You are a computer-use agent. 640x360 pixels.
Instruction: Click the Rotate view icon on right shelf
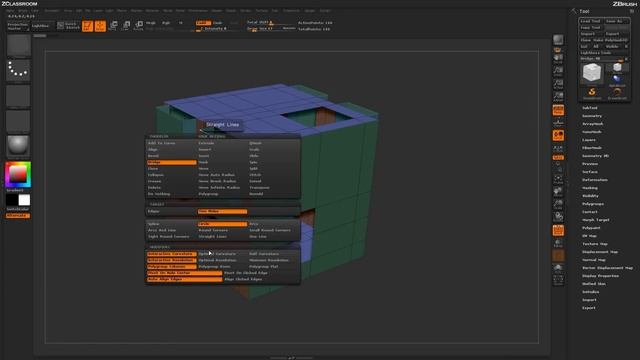click(558, 217)
